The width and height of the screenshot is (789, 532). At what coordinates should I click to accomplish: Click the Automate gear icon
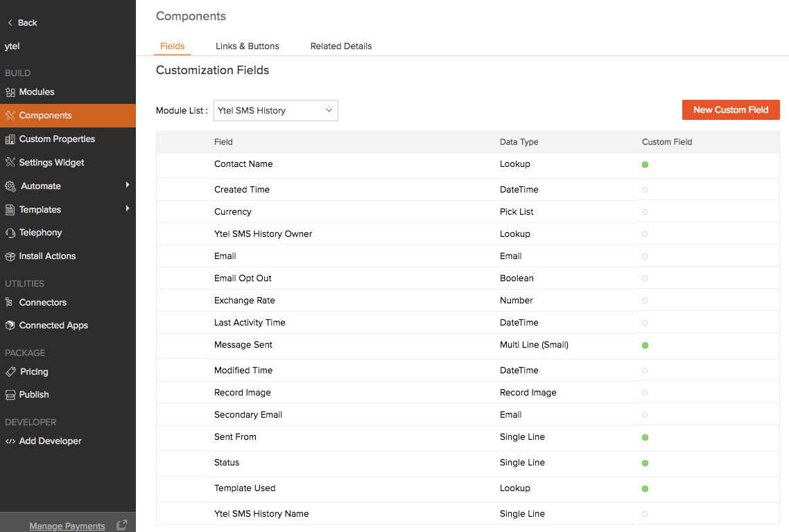10,186
